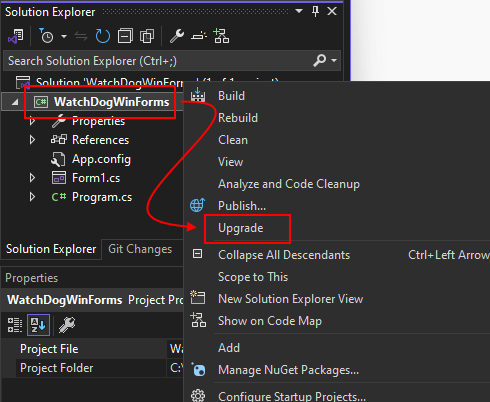The image size is (490, 402).
Task: Choose Scope to This
Action: pos(253,277)
